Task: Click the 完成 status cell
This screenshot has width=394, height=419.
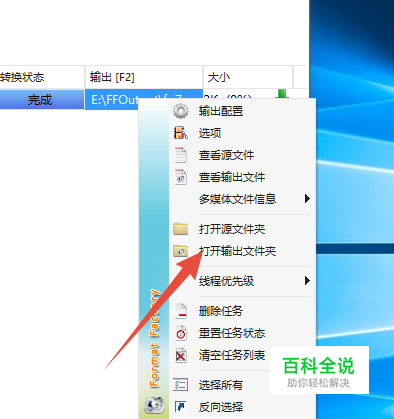Action: pyautogui.click(x=42, y=99)
